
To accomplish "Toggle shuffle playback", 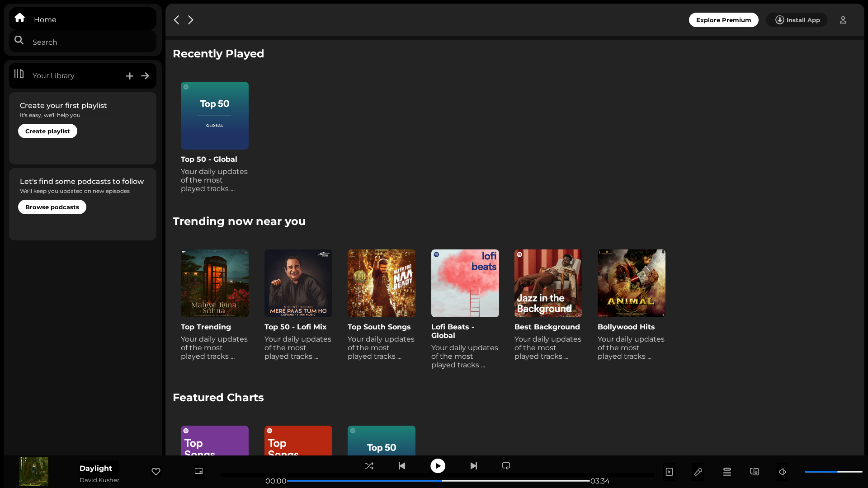I will click(x=369, y=466).
